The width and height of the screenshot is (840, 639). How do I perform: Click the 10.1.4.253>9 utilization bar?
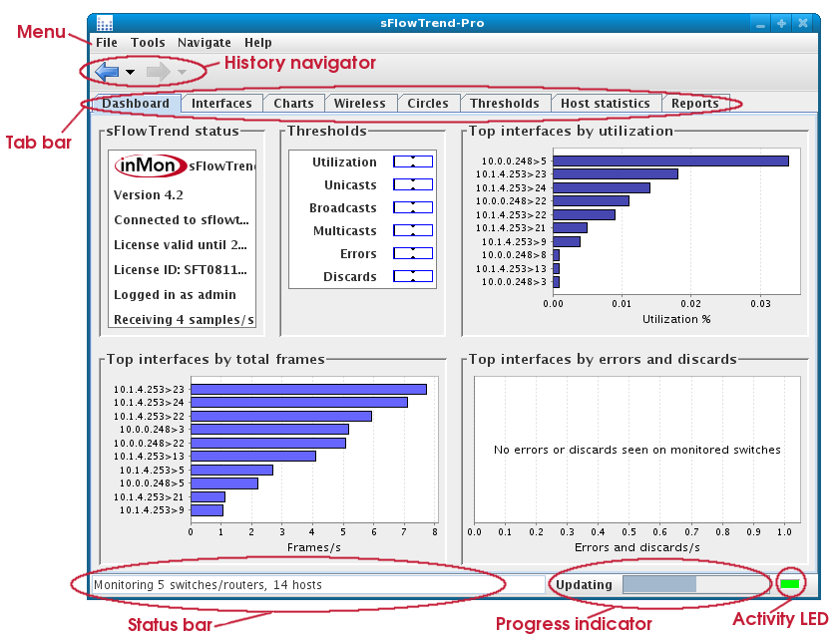[567, 242]
